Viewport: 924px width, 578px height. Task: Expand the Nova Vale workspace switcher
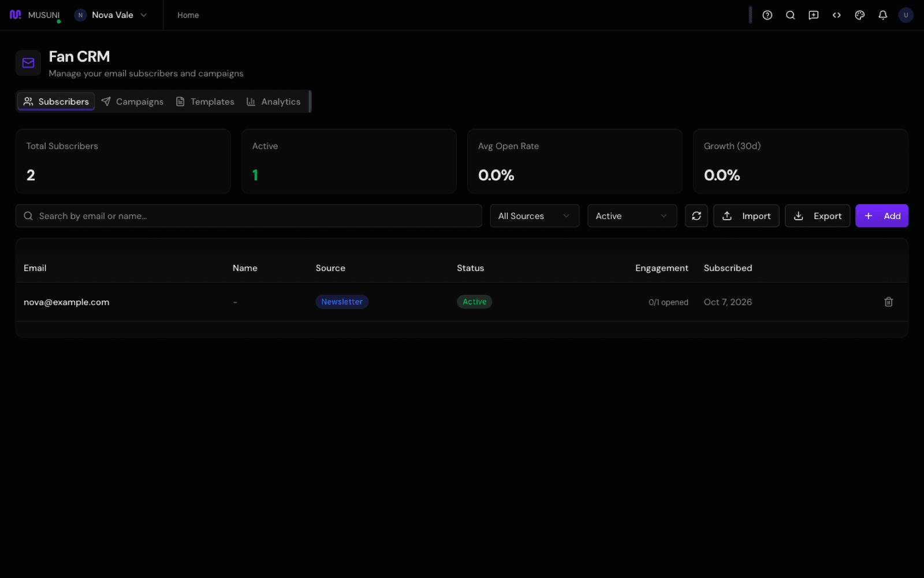tap(111, 15)
